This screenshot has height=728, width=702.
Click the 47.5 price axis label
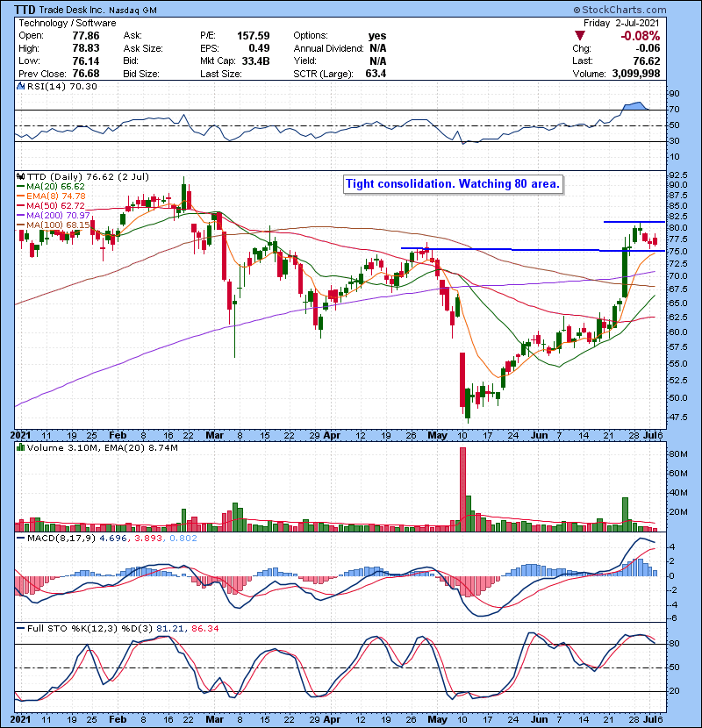(677, 417)
